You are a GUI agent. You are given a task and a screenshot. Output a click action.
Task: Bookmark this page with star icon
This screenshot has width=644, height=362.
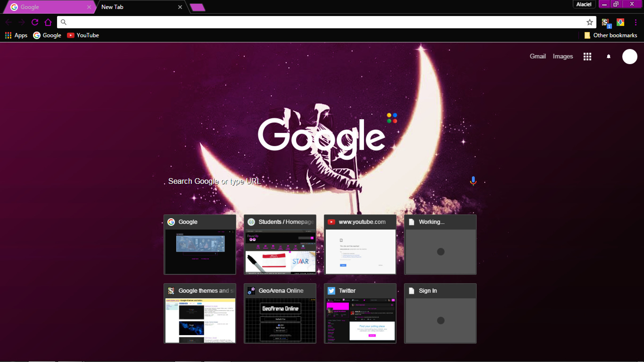[x=590, y=22]
